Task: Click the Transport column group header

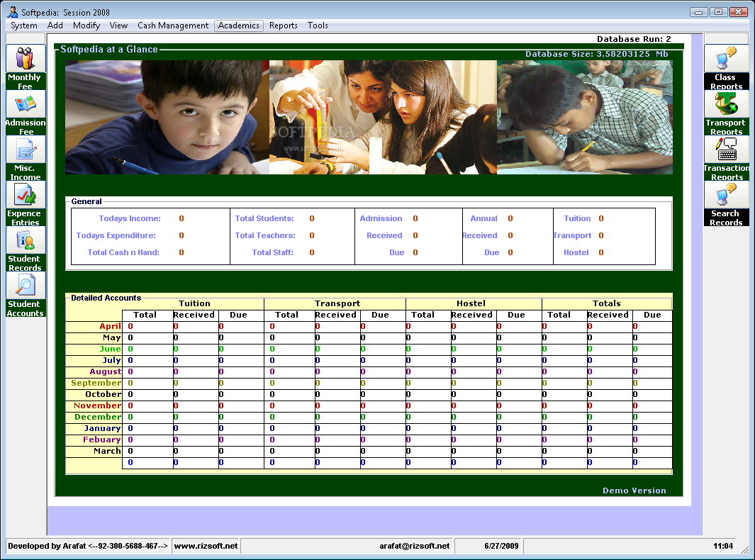Action: click(x=337, y=303)
